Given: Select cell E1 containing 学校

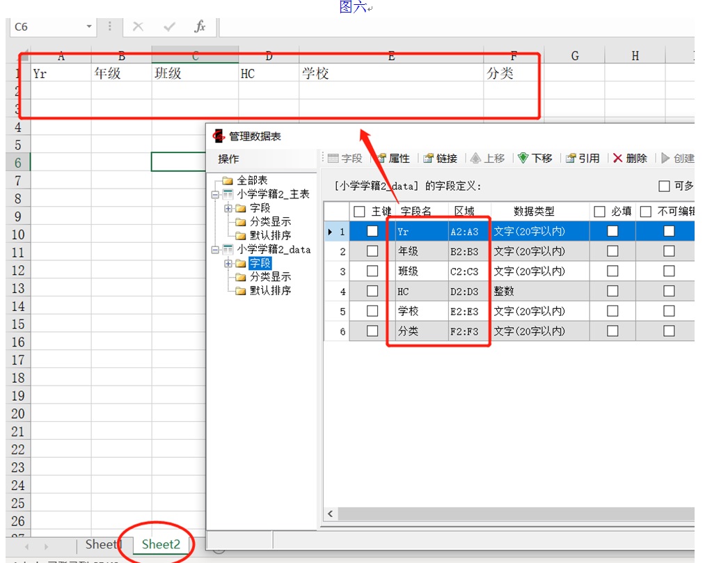Looking at the screenshot, I should [390, 73].
